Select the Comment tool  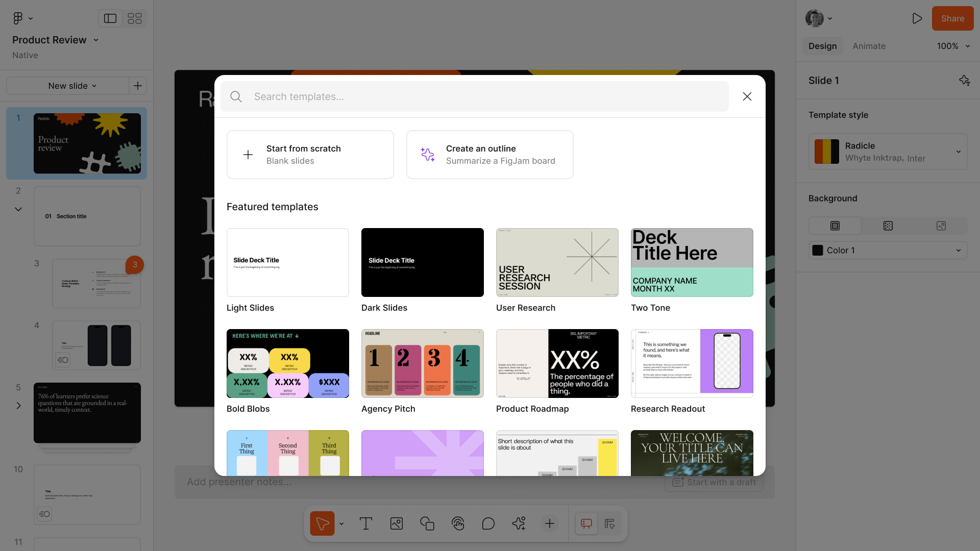click(x=488, y=523)
